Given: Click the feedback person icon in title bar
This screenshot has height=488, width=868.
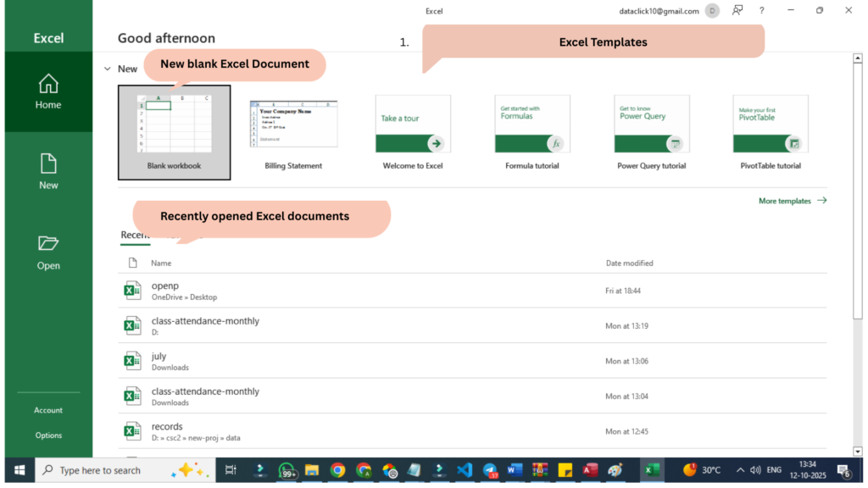Looking at the screenshot, I should tap(737, 10).
